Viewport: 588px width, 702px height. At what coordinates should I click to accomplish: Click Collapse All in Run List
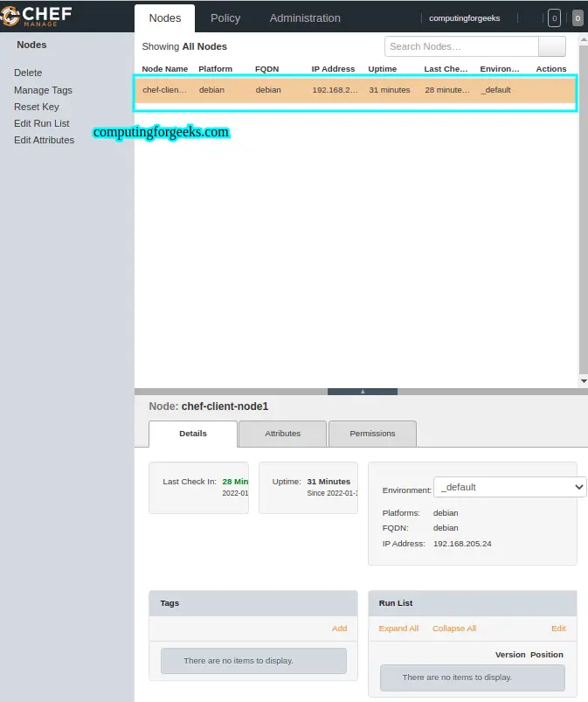(454, 629)
